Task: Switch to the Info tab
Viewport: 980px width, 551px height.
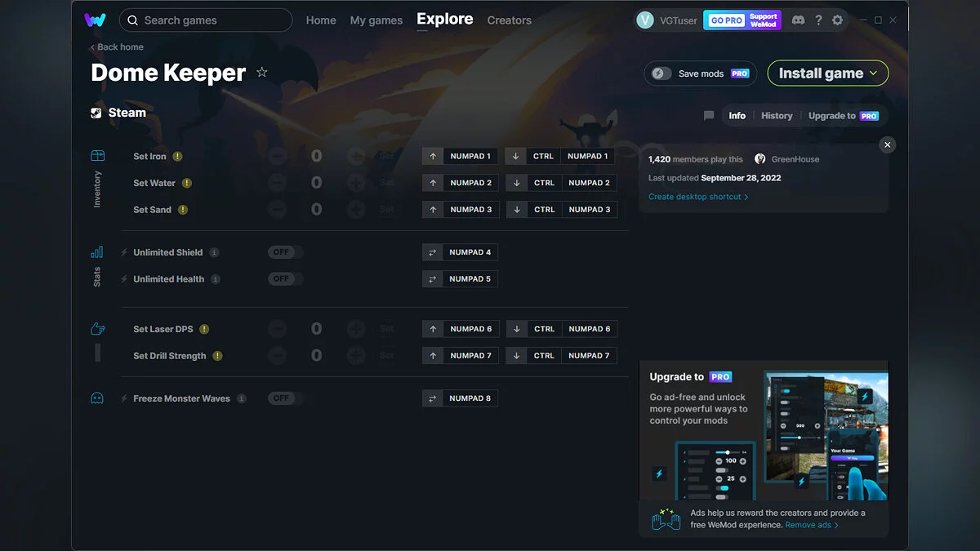Action: (x=737, y=116)
